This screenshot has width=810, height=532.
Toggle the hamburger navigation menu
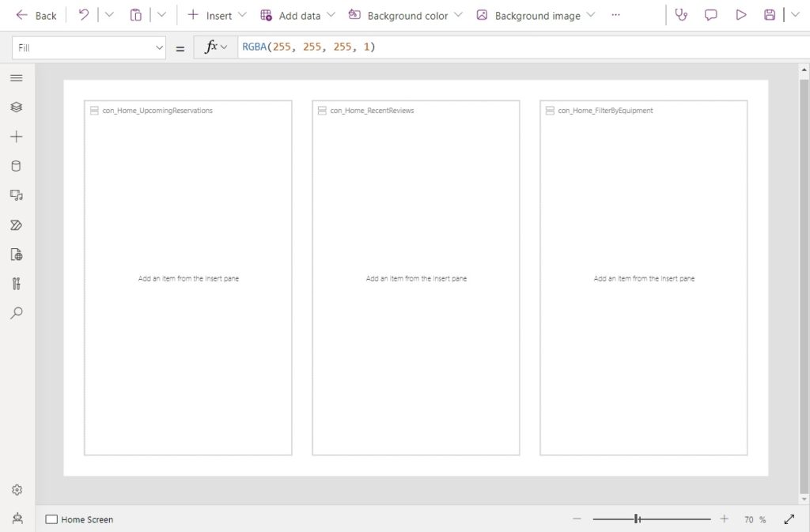17,78
